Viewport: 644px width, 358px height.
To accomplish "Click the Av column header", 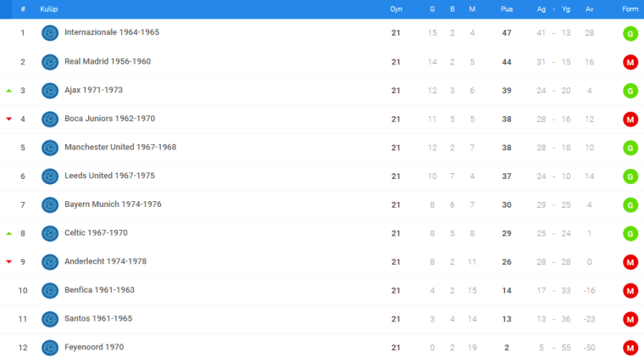I will pyautogui.click(x=590, y=9).
